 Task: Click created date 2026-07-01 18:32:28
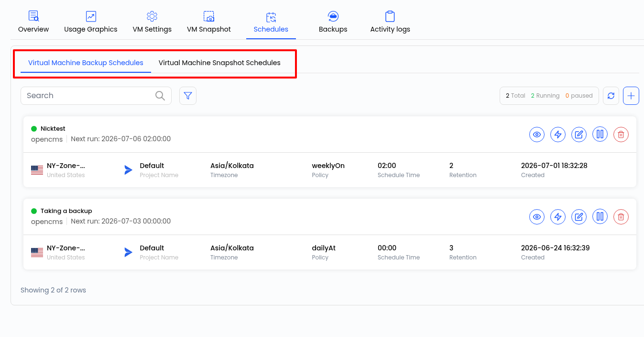pos(554,166)
